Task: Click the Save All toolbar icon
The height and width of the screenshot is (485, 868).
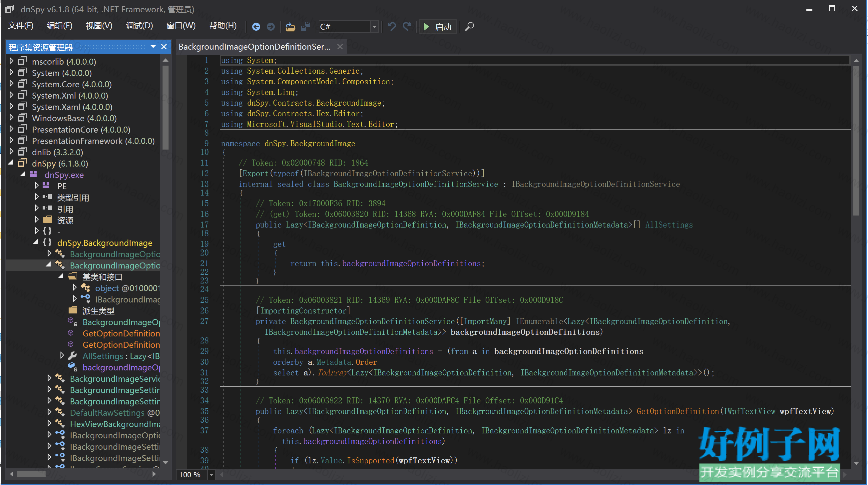Action: click(305, 27)
